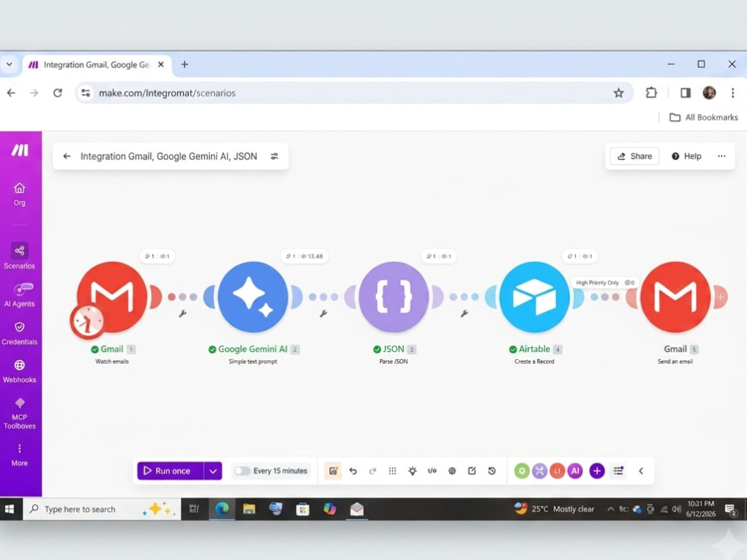
Task: Open the Every 15 minutes schedule setting
Action: [280, 471]
